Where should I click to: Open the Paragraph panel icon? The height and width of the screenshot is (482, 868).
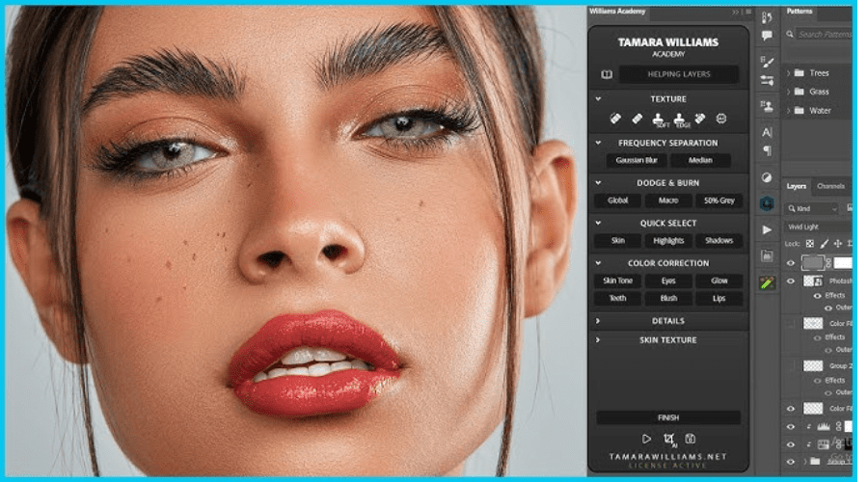coord(767,150)
